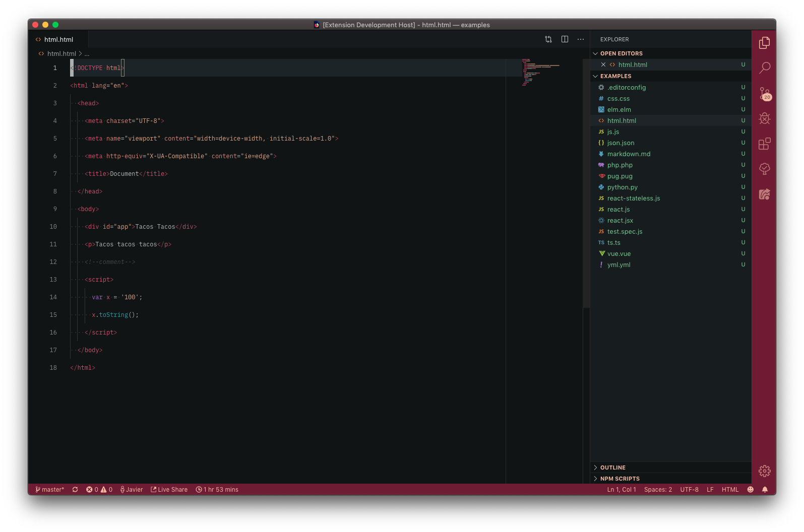The image size is (804, 532).
Task: Click the Ln 1, Col 1 position indicator
Action: point(622,490)
